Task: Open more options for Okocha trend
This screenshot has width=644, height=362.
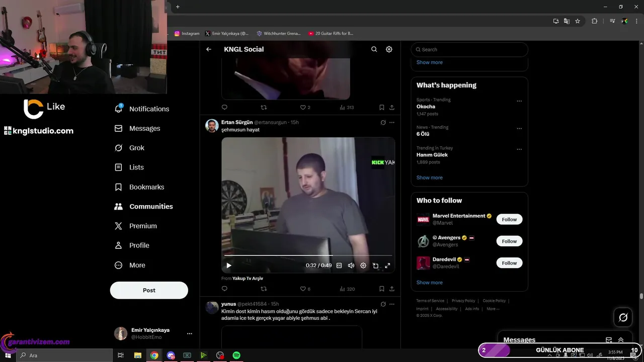Action: click(519, 101)
